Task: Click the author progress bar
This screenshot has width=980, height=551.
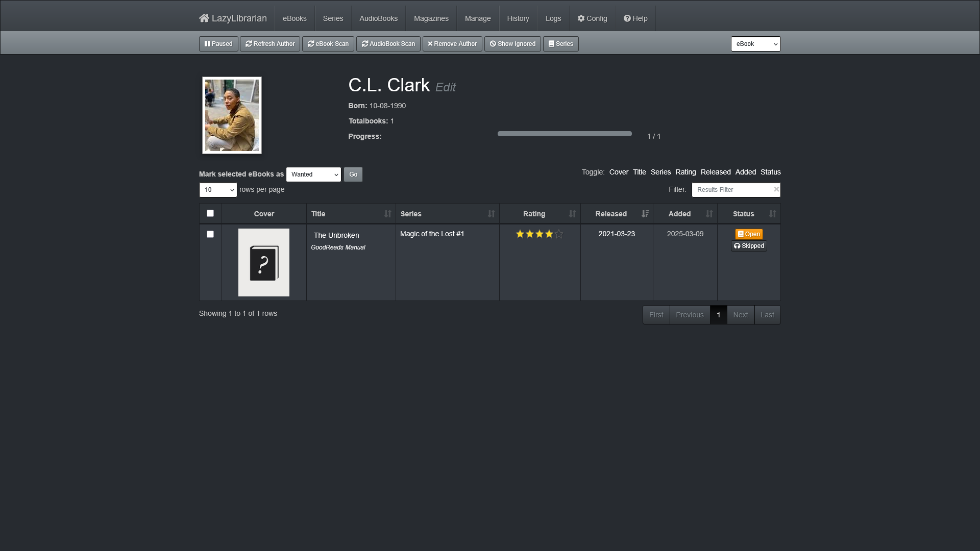Action: click(x=565, y=134)
